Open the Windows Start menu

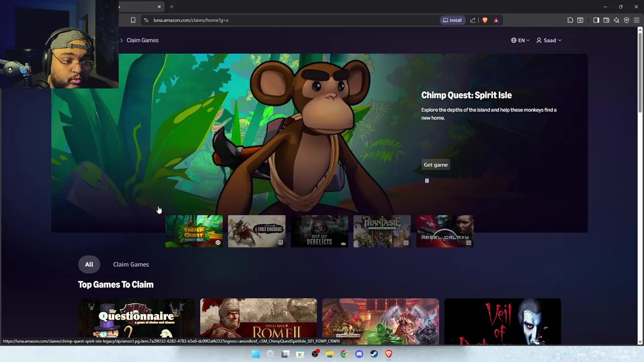pyautogui.click(x=256, y=354)
